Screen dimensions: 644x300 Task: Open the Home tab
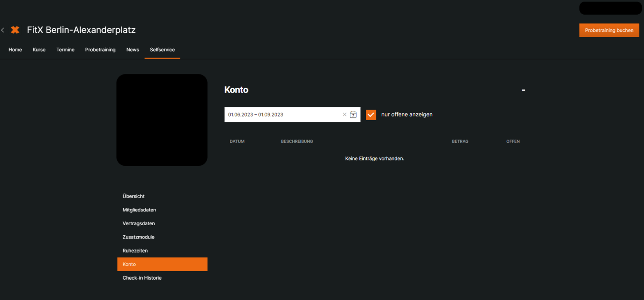click(x=15, y=50)
